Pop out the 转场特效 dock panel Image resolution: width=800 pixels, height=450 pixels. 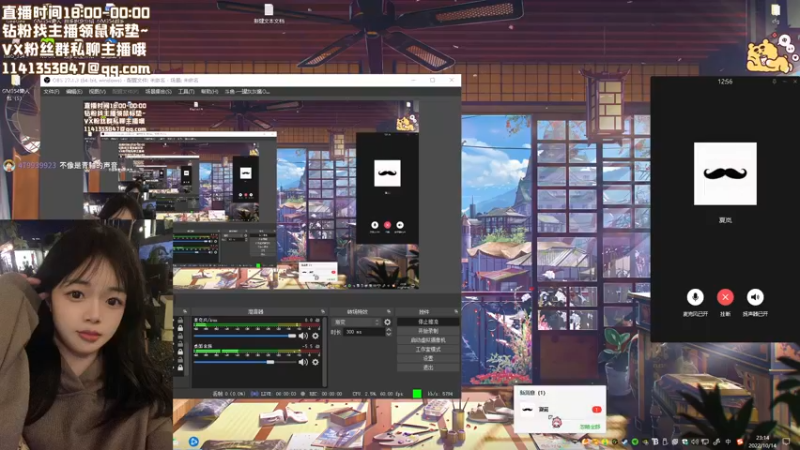[x=389, y=311]
